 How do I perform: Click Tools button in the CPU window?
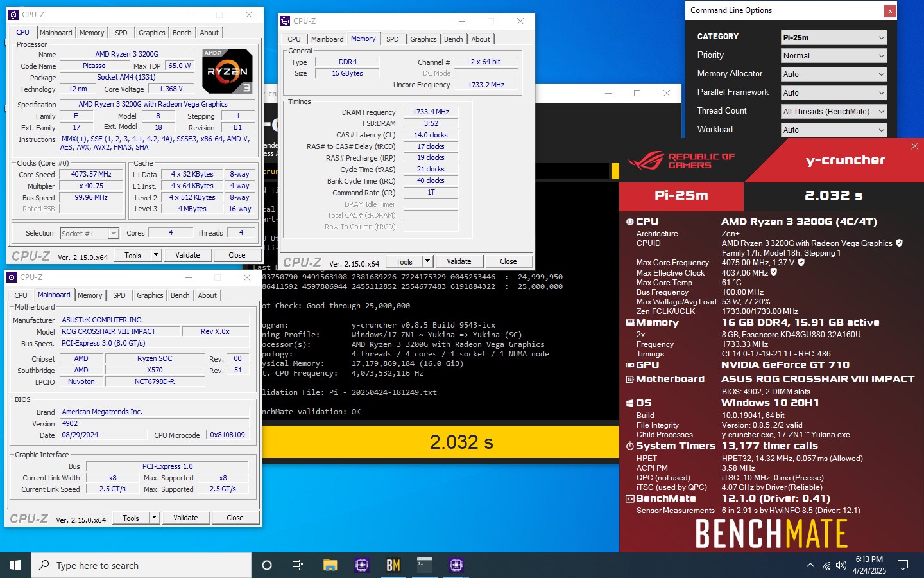(x=133, y=255)
